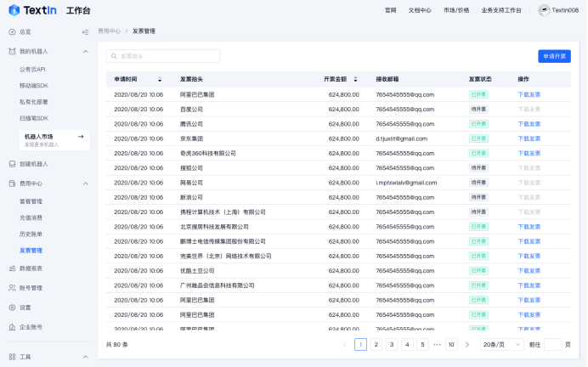
Task: Click the 工具 grid icon
Action: click(x=12, y=357)
